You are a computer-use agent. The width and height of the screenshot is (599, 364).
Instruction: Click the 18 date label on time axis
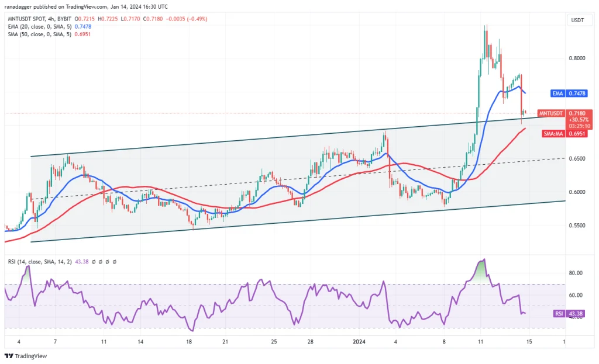[x=189, y=341]
